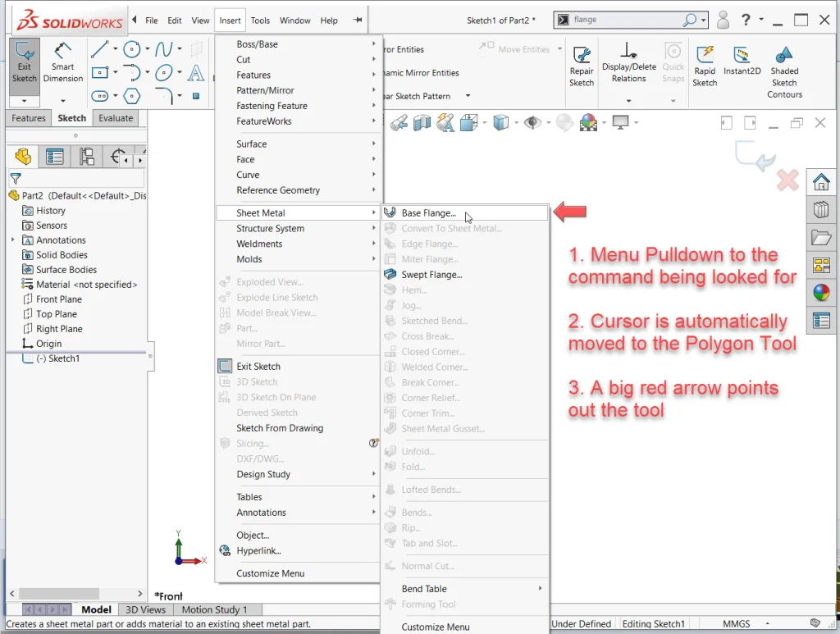Open Display/Delete Relations dropdown arrow

coord(628,101)
